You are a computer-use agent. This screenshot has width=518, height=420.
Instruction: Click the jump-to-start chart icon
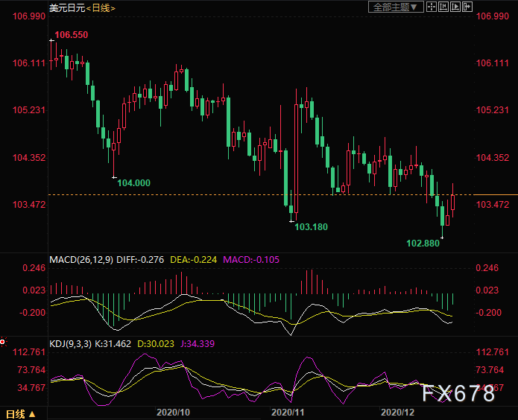(443, 7)
